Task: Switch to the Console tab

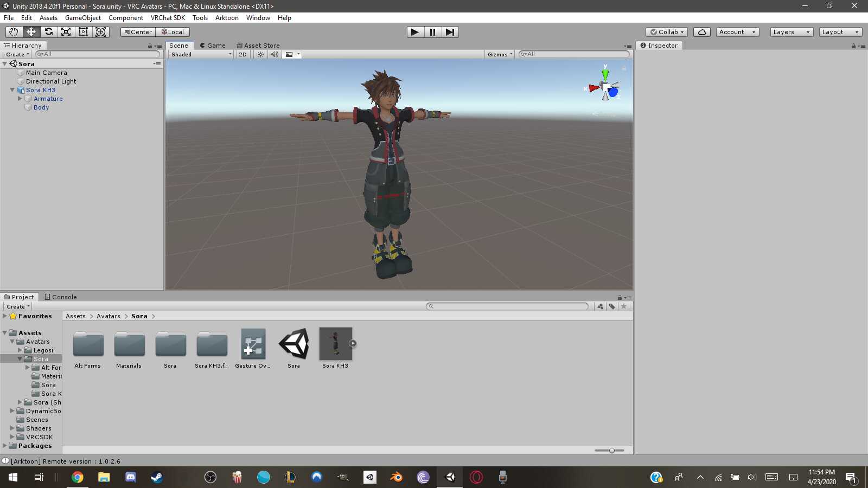Action: pyautogui.click(x=61, y=297)
